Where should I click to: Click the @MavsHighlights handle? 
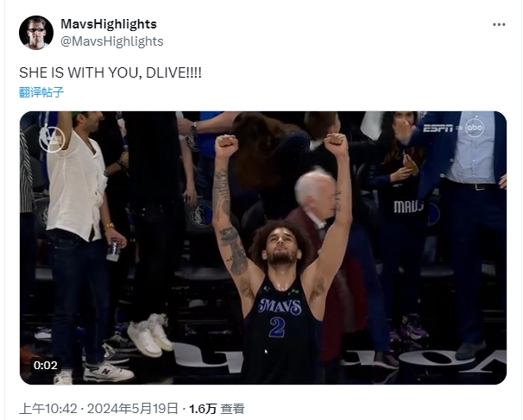point(111,41)
